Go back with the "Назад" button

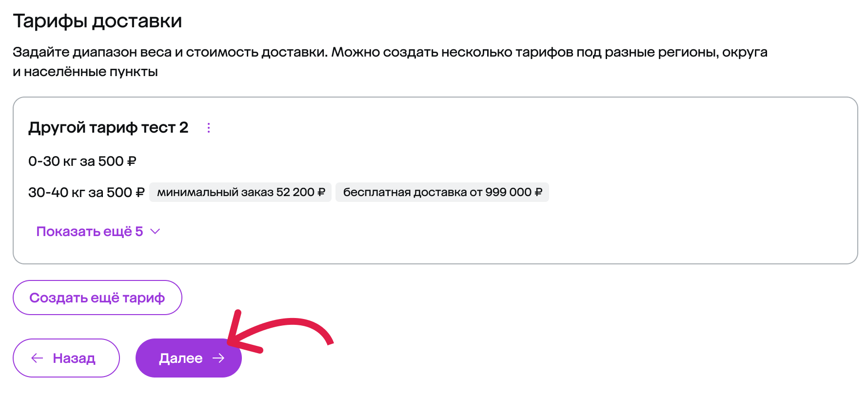pos(66,358)
